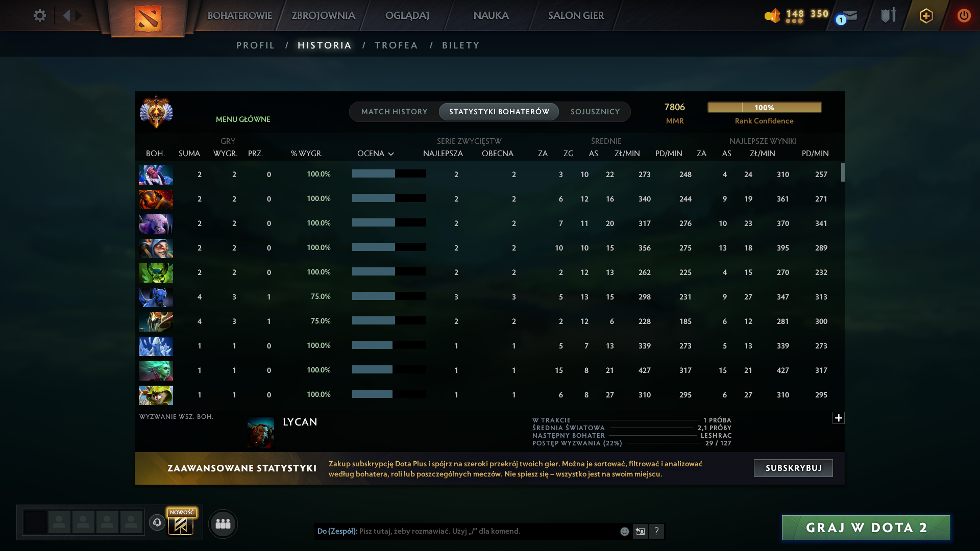Go forward with the right arrow
980x551 pixels.
tap(78, 15)
